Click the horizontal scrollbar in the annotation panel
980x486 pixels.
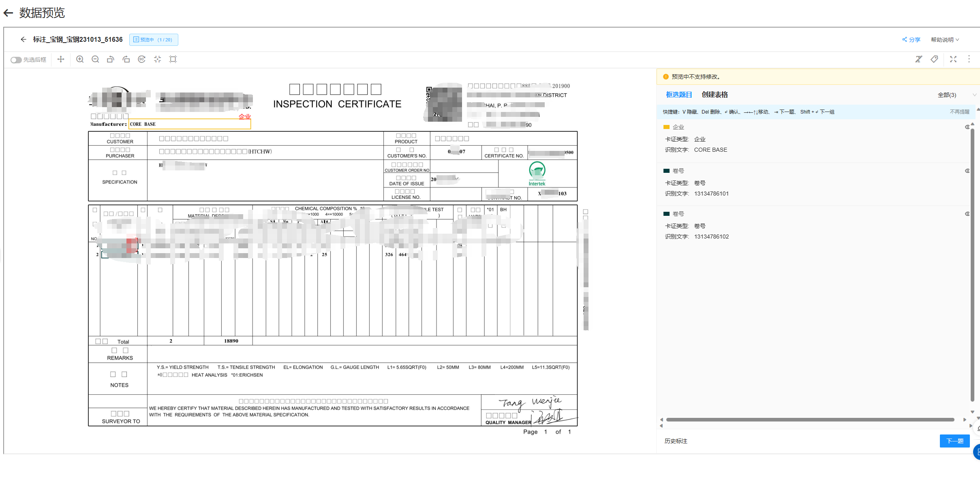click(810, 419)
